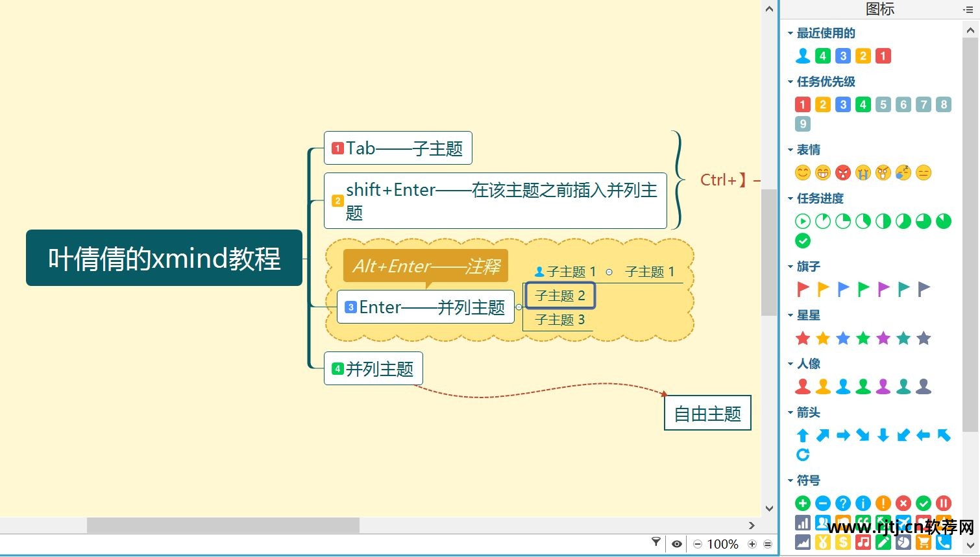980x557 pixels.
Task: Click the 100% zoom level indicator
Action: pyautogui.click(x=724, y=543)
